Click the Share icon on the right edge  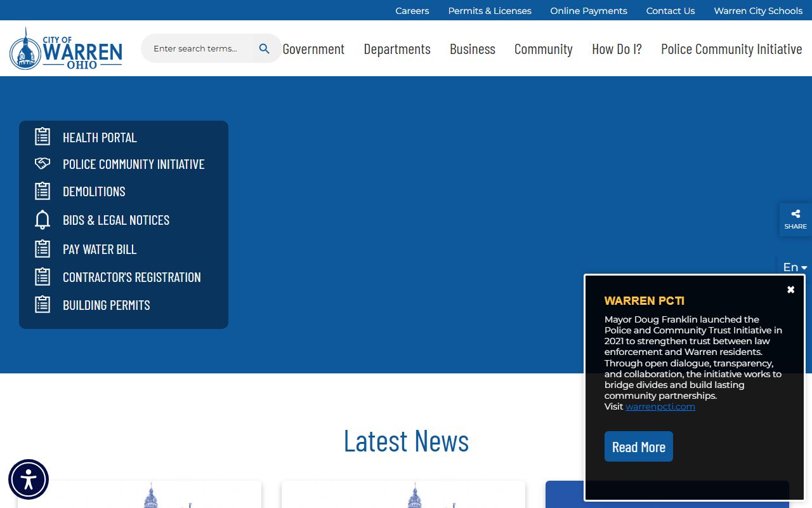(796, 219)
